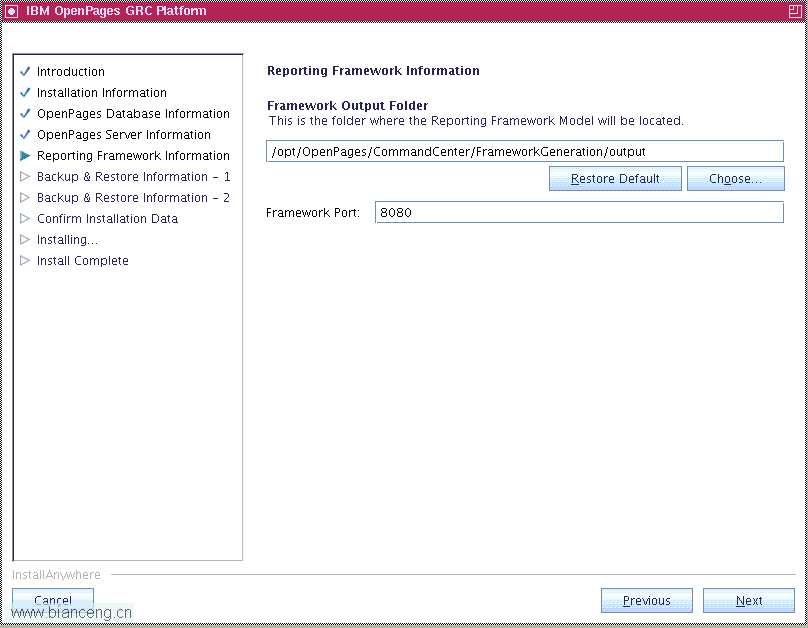Cancel the installation

click(x=53, y=600)
